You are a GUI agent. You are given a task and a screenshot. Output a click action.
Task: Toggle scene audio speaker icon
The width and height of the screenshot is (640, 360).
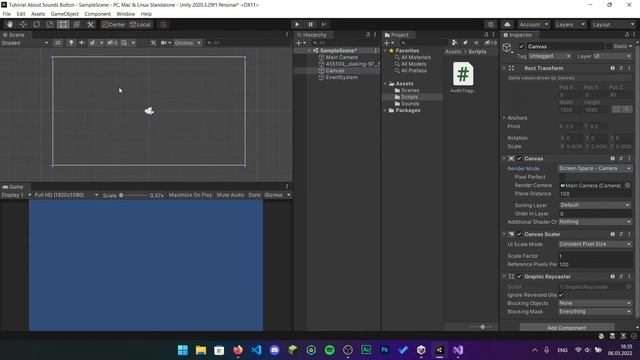[x=81, y=43]
